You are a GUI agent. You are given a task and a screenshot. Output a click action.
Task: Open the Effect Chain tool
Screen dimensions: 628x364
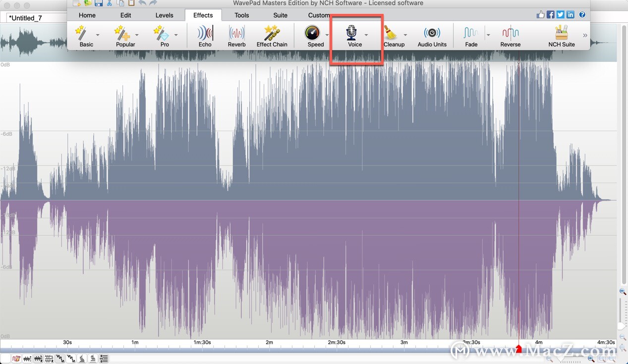272,37
